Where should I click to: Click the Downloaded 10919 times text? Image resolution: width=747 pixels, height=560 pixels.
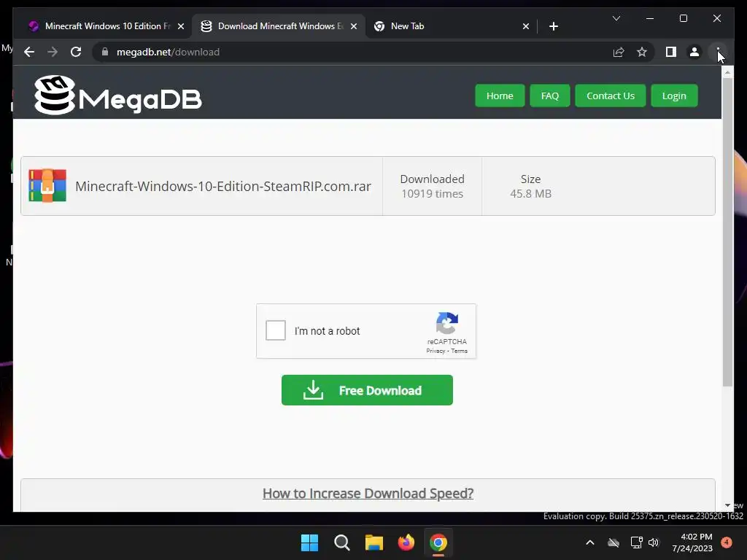432,186
